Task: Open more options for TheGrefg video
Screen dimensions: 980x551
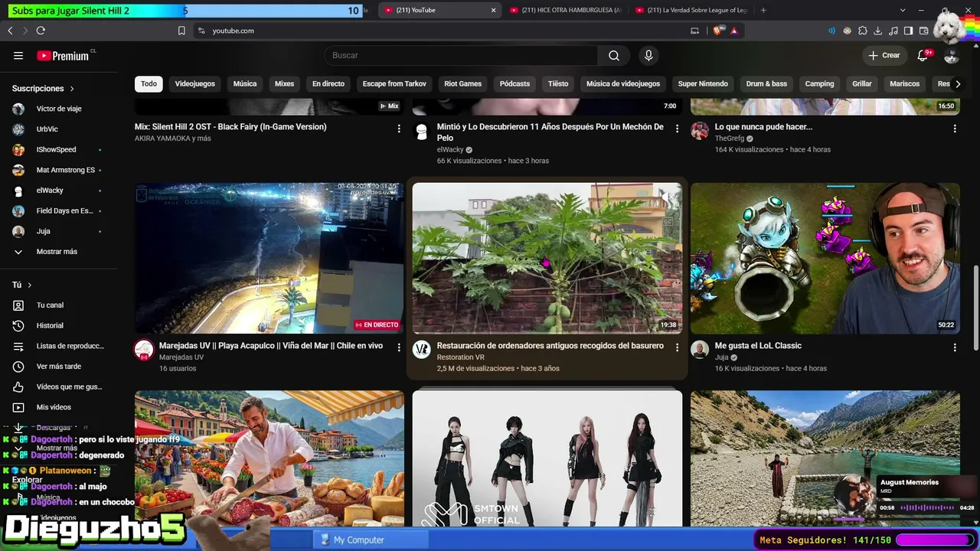Action: point(955,129)
